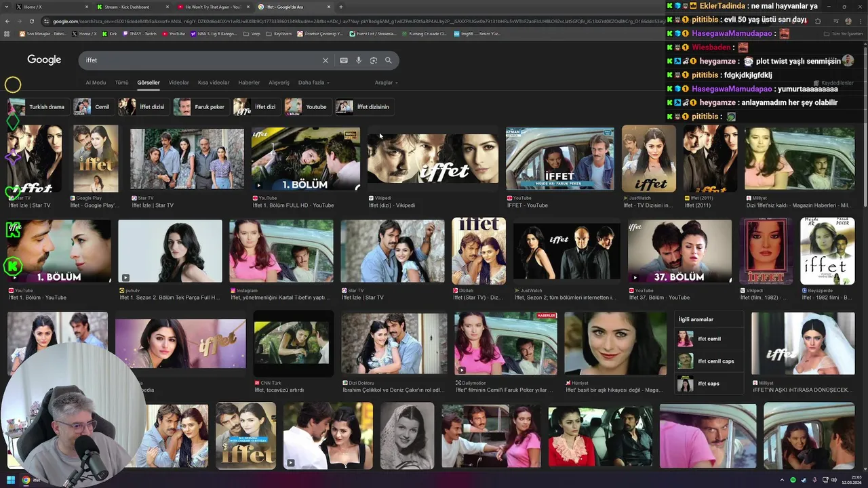868x488 pixels.
Task: Open the Chrome extensions puzzle icon
Action: click(x=818, y=21)
